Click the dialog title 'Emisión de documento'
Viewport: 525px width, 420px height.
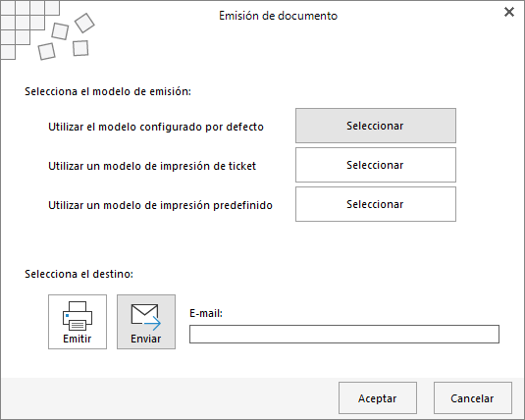278,16
